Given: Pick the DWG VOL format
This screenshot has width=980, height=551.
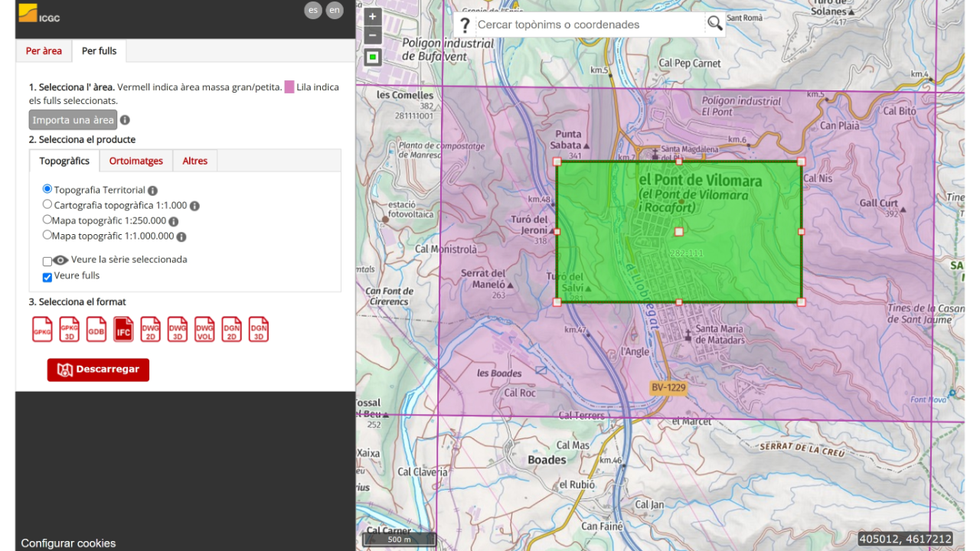Looking at the screenshot, I should 204,329.
